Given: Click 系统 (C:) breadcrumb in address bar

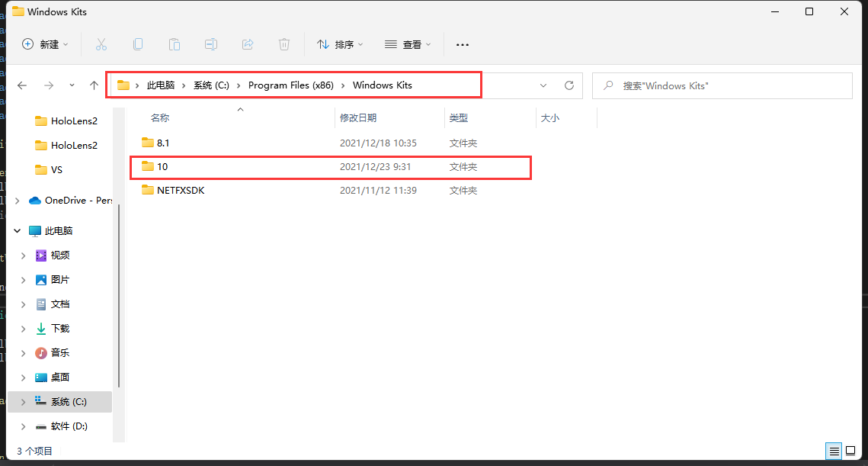Looking at the screenshot, I should (x=211, y=85).
